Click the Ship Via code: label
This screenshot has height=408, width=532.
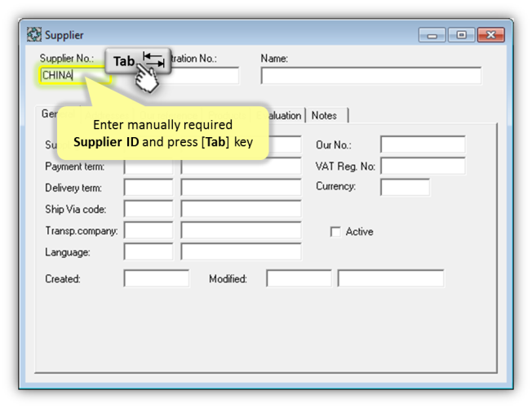(76, 210)
